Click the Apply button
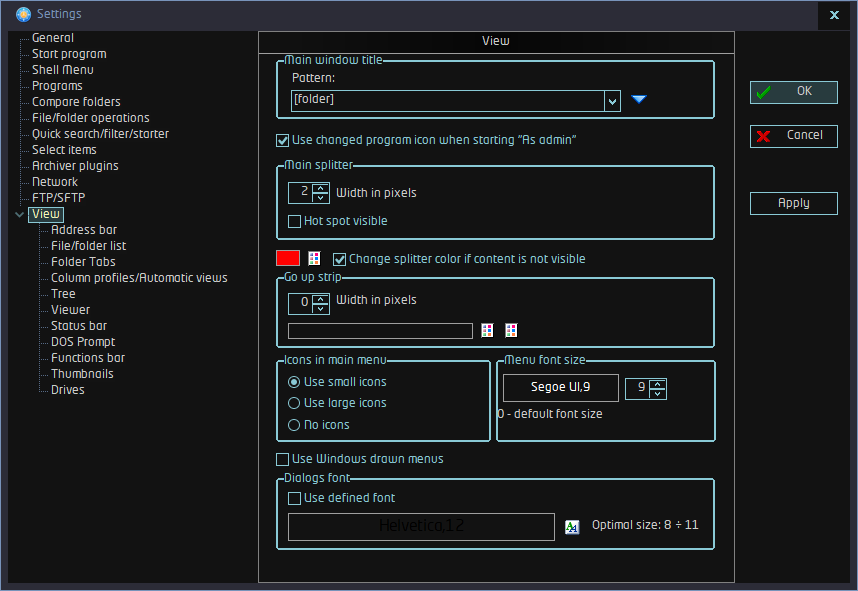The width and height of the screenshot is (858, 591). click(x=793, y=203)
